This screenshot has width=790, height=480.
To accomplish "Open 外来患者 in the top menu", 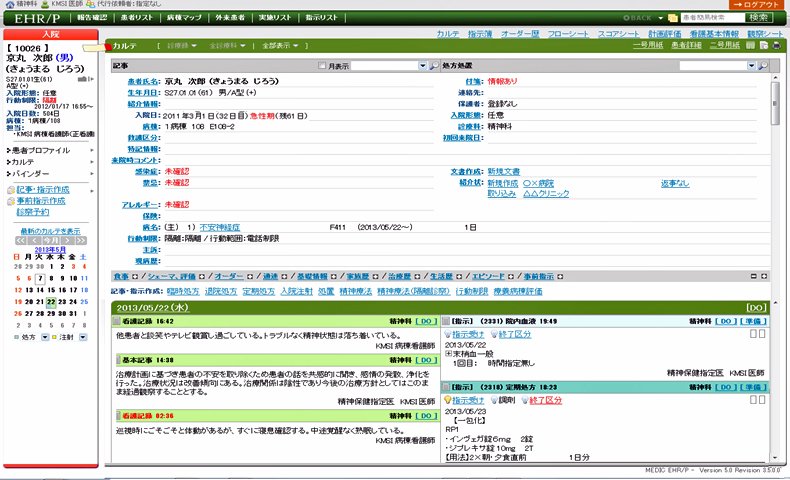I will 230,18.
